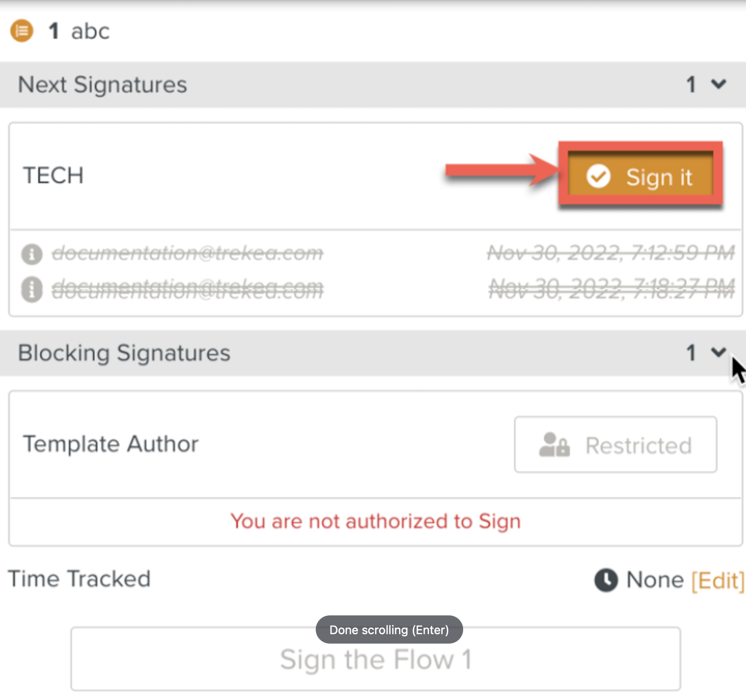Collapse the Blocking Signatures section chevron
Screen dimensions: 746x700
[719, 352]
